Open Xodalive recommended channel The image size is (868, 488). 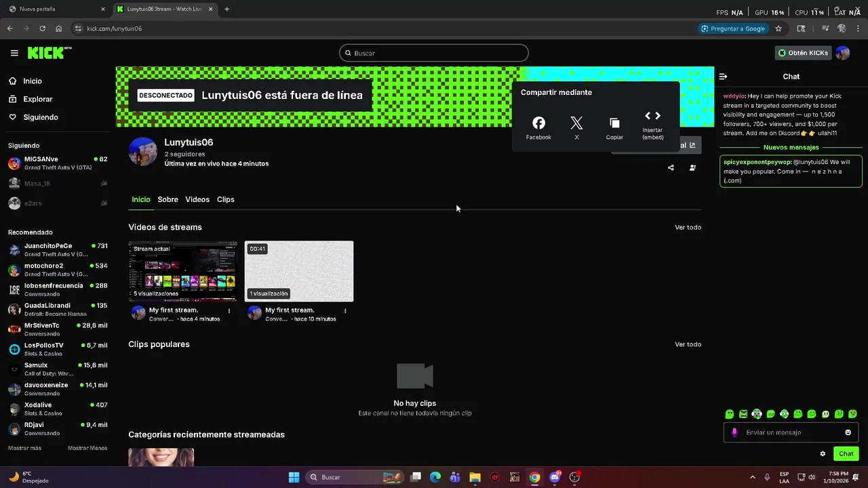pyautogui.click(x=58, y=409)
